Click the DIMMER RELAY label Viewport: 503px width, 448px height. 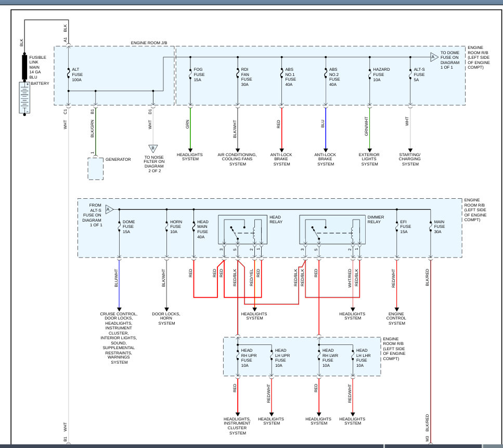(x=376, y=220)
